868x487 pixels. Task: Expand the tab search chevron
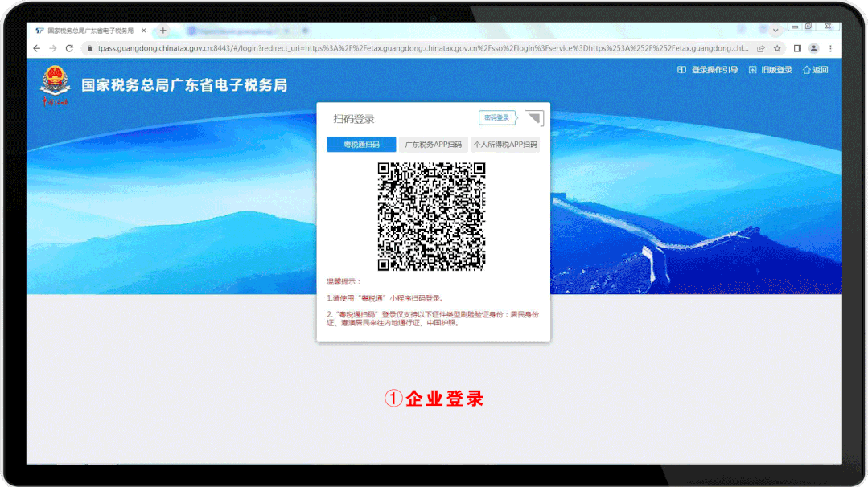point(775,31)
